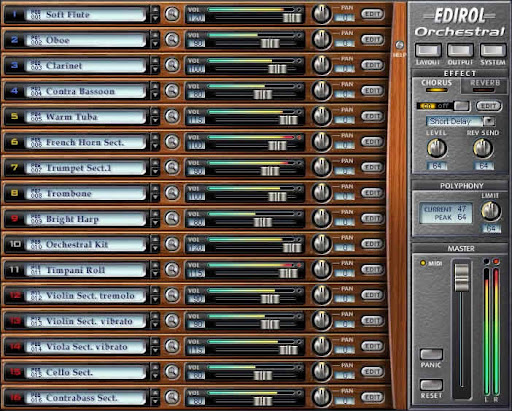Open instrument search for Soft Flute
This screenshot has width=512, height=411.
point(172,14)
